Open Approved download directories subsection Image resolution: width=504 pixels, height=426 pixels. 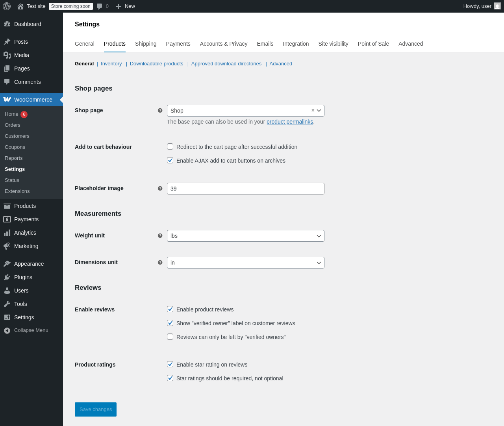click(x=226, y=64)
